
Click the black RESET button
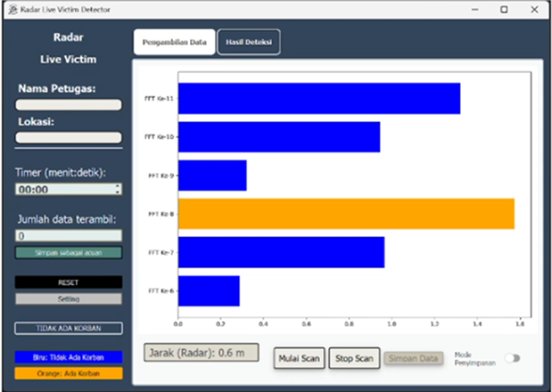(x=69, y=282)
